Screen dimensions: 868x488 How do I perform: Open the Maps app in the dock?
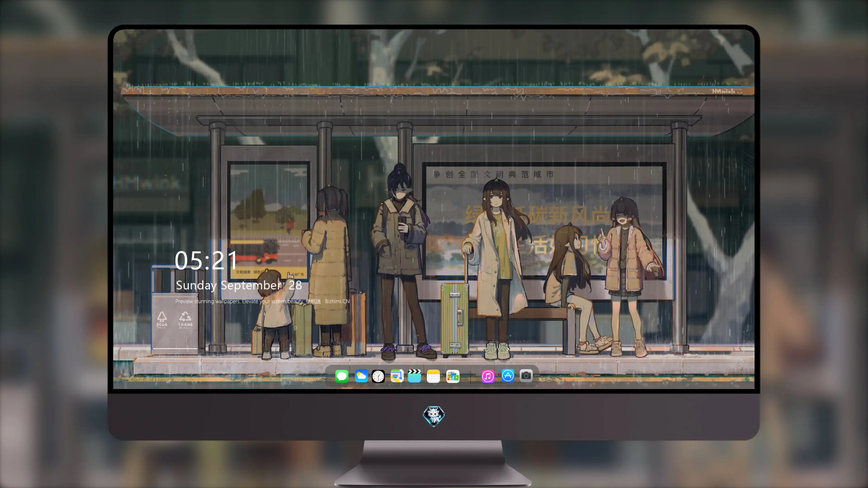[x=397, y=376]
